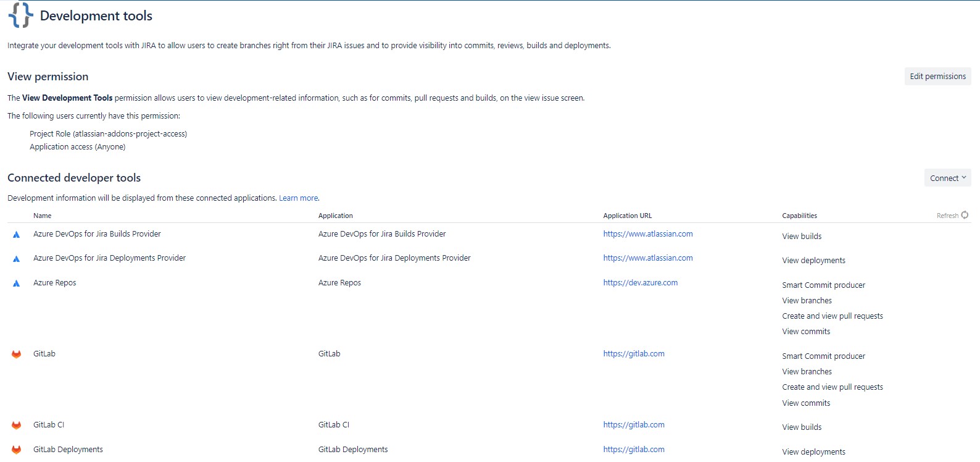Screen dimensions: 980x462
Task: Click the Edit permissions button
Action: pos(938,77)
